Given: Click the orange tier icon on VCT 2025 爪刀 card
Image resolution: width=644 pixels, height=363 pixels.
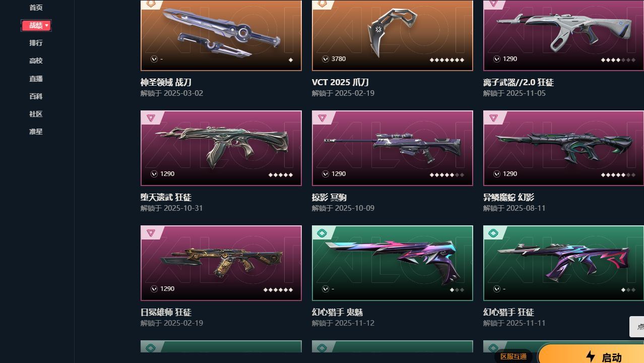Looking at the screenshot, I should tap(322, 4).
